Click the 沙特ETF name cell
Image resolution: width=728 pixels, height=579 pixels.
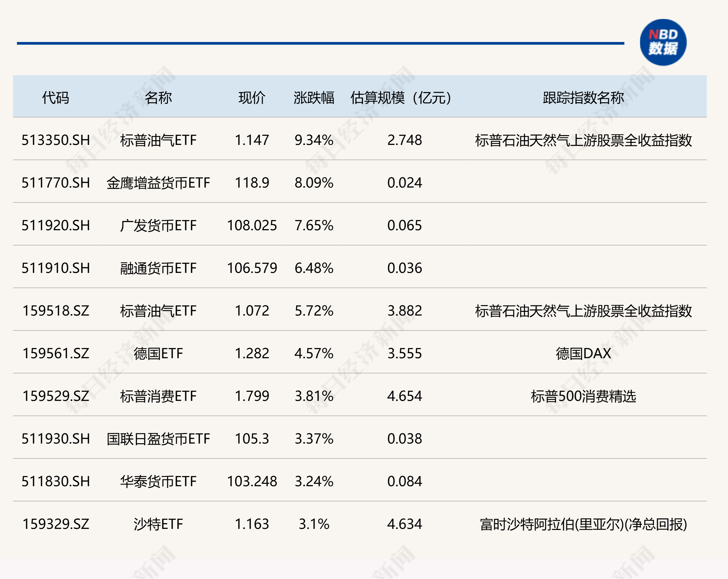[158, 524]
